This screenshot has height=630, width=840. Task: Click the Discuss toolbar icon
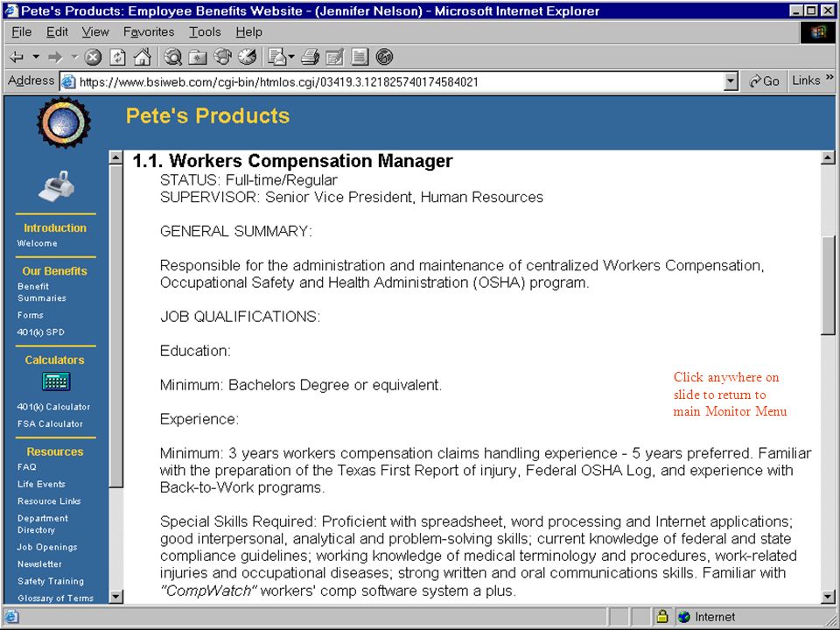[360, 57]
